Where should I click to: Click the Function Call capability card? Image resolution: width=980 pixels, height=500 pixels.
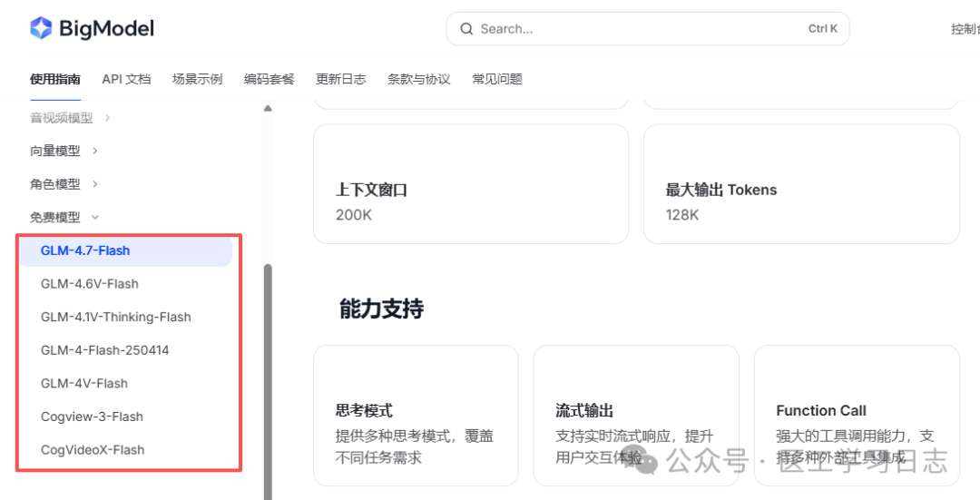(x=857, y=416)
